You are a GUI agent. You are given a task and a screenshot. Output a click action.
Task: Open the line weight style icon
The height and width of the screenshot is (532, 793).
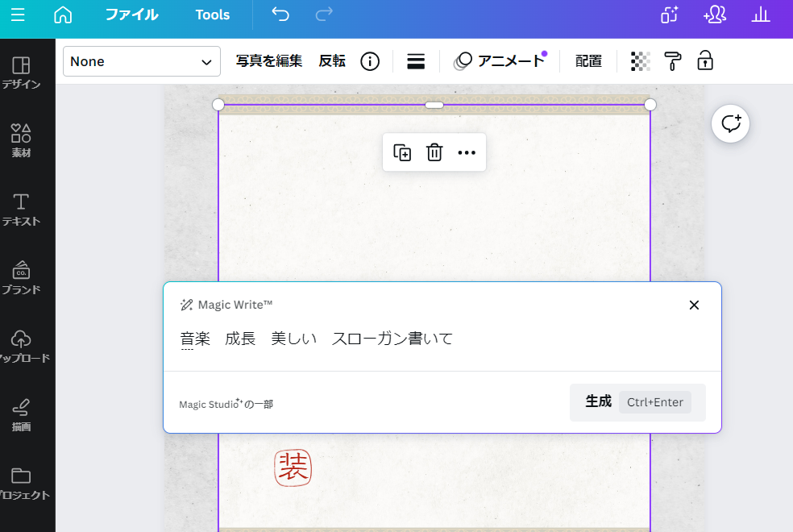[x=416, y=62]
